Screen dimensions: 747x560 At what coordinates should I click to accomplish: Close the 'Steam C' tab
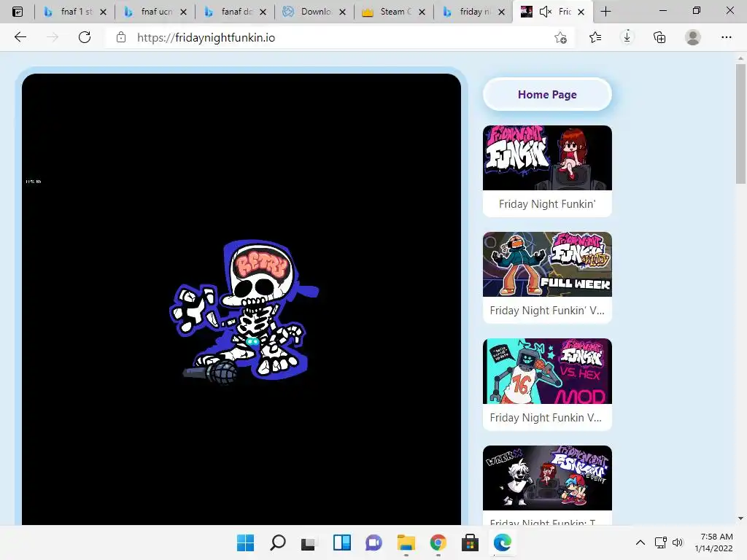click(422, 12)
